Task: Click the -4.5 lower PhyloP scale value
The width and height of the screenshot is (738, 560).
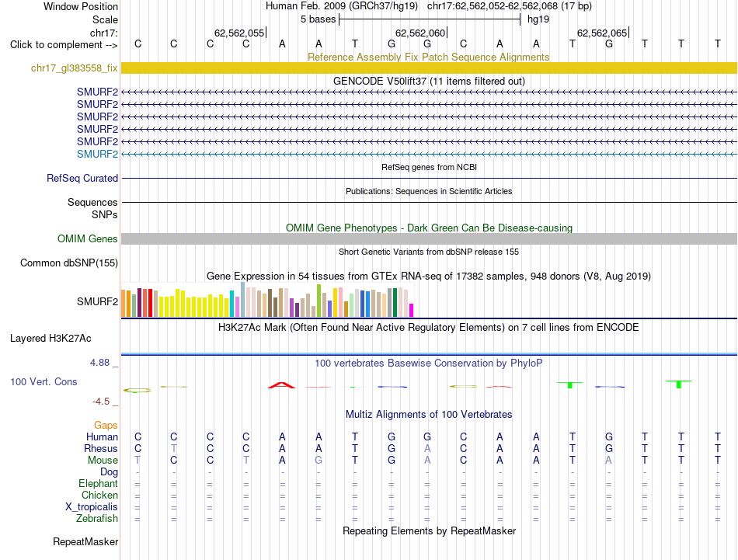Action: click(x=101, y=402)
